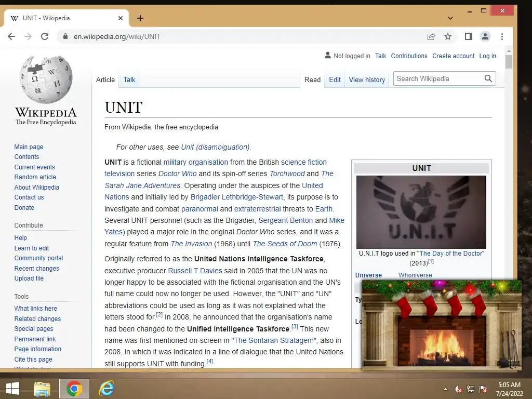Open the Chrome profile avatar menu
The height and width of the screenshot is (399, 532).
click(x=485, y=37)
